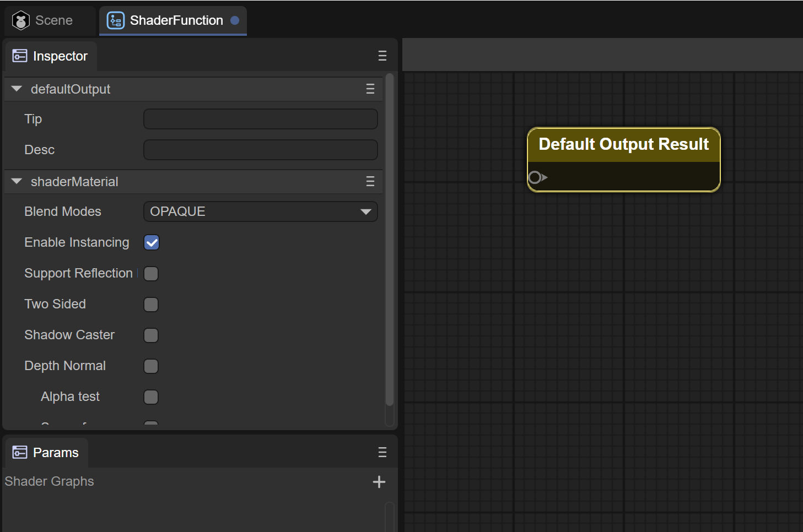Collapse the defaultOutput section
Screen dimensions: 803x532
click(x=17, y=89)
